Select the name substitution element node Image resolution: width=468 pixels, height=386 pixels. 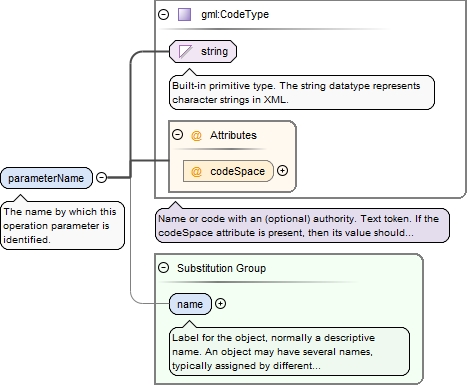pyautogui.click(x=190, y=304)
